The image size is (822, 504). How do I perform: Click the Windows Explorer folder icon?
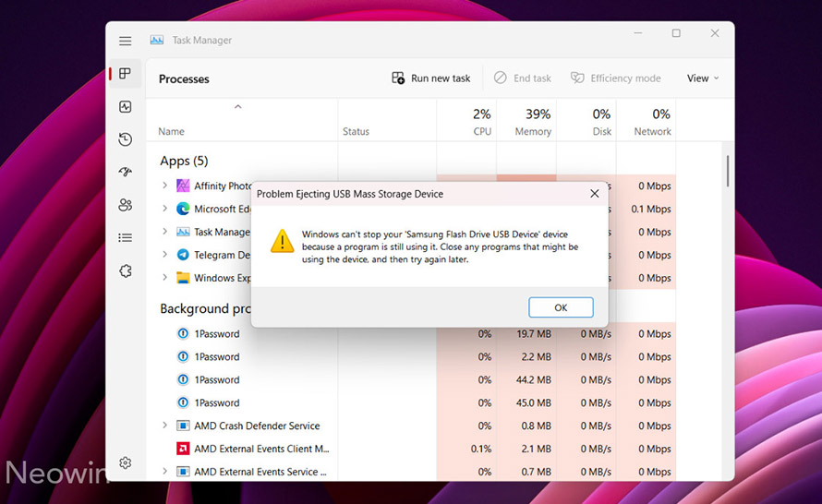[x=183, y=278]
